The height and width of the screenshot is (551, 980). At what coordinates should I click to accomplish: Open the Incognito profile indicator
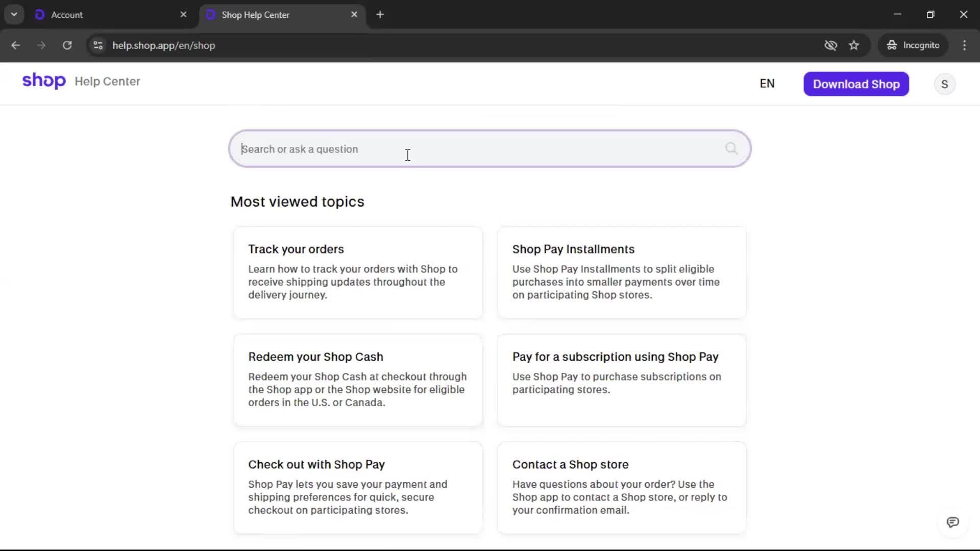[913, 45]
